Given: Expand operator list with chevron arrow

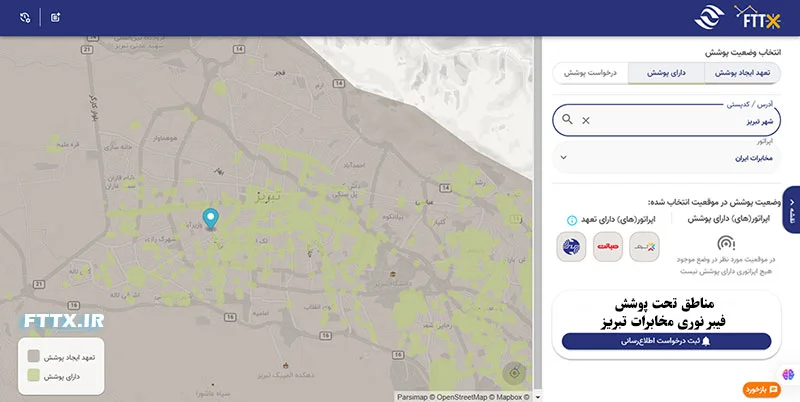Looking at the screenshot, I should click(x=563, y=157).
